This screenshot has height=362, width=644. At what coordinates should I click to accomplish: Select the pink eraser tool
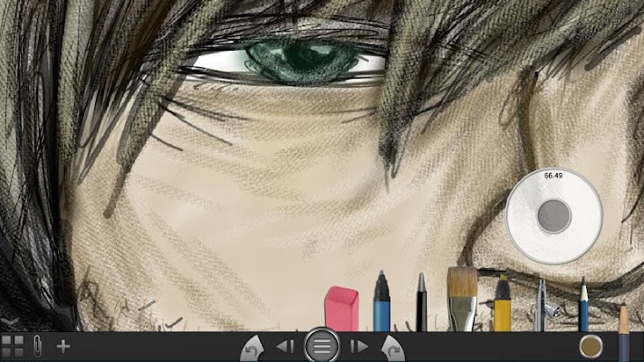pos(341,309)
